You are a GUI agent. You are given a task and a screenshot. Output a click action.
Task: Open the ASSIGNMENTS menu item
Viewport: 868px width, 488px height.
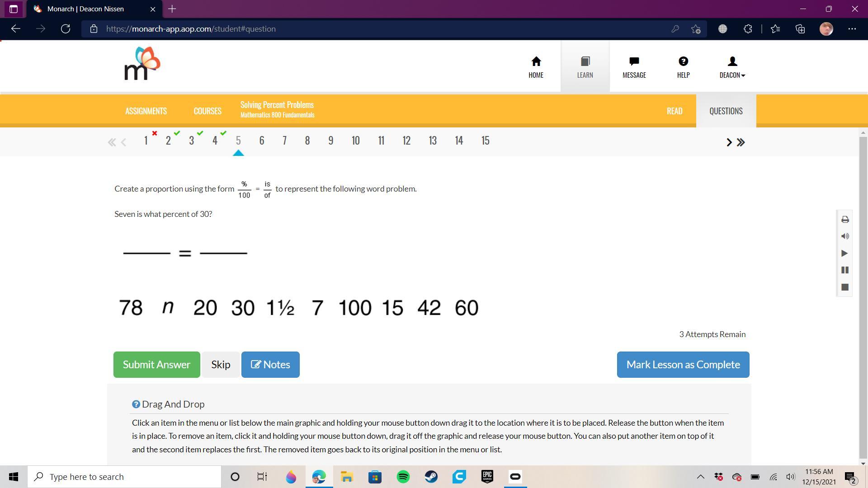(x=146, y=111)
